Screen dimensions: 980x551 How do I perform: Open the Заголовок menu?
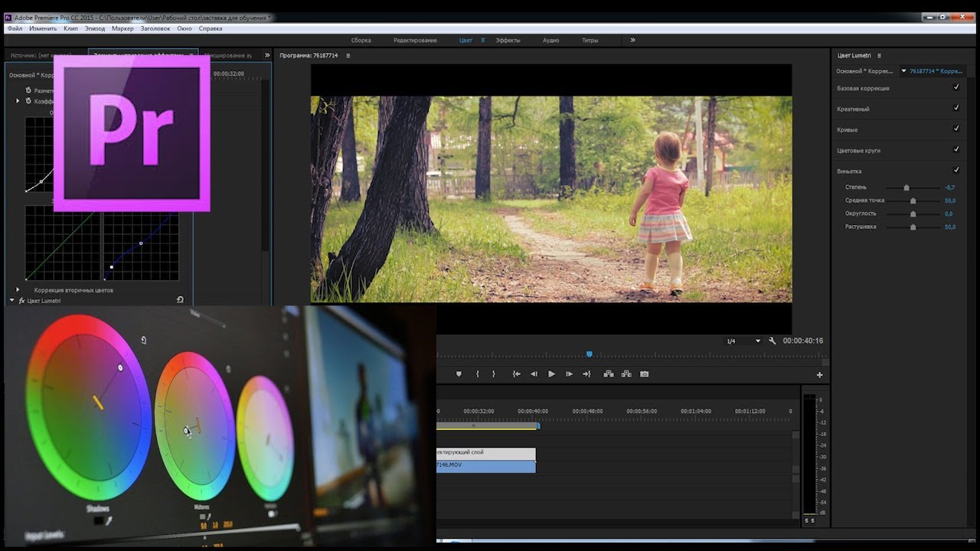tap(155, 28)
